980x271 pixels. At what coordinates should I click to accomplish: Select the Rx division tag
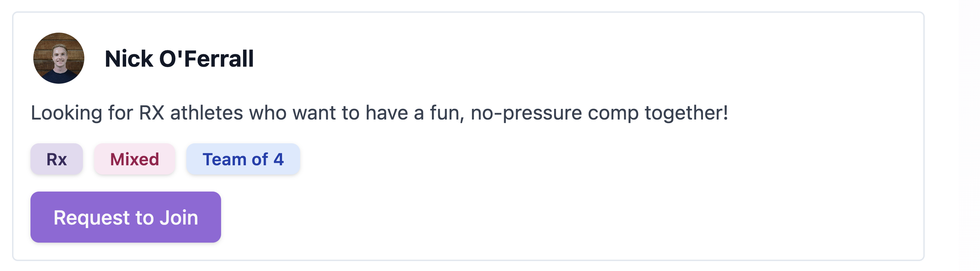pyautogui.click(x=57, y=159)
